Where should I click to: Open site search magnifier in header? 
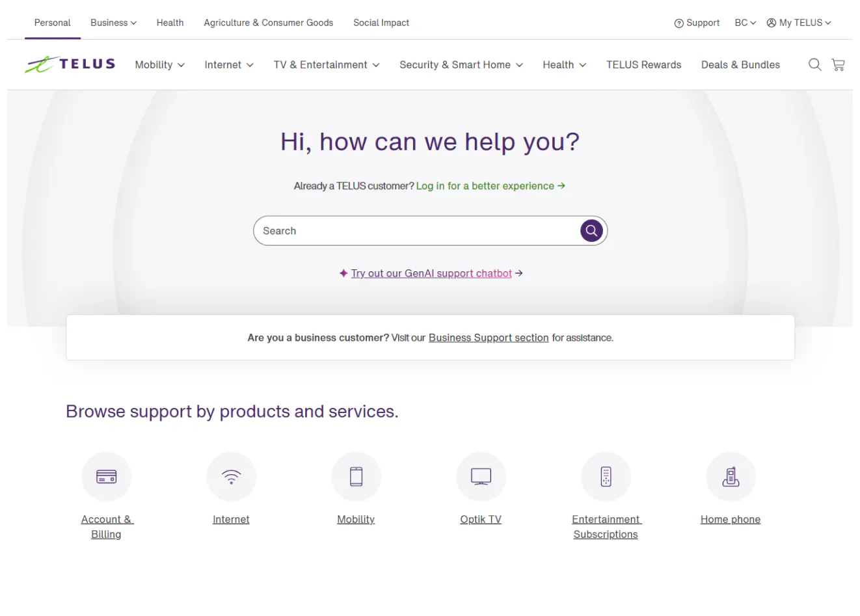[814, 64]
